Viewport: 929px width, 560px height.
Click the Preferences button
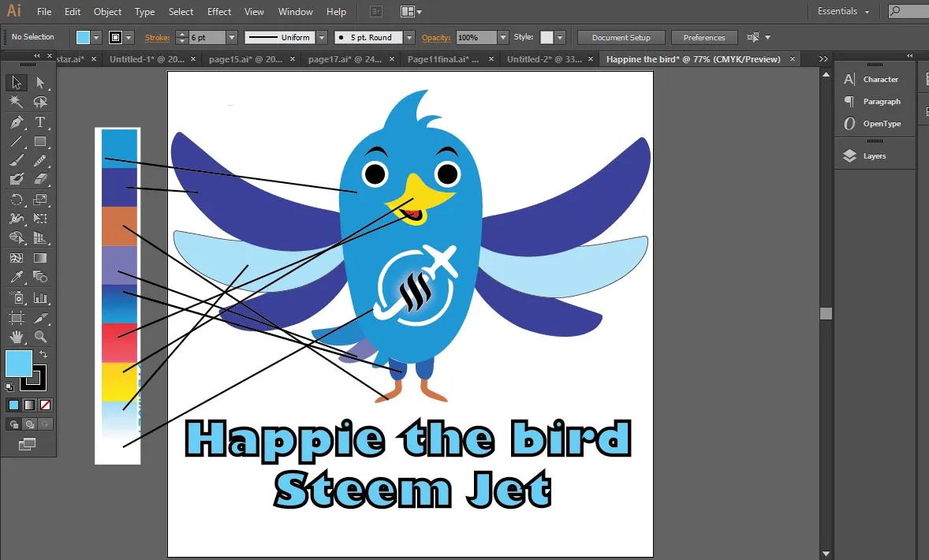coord(704,37)
